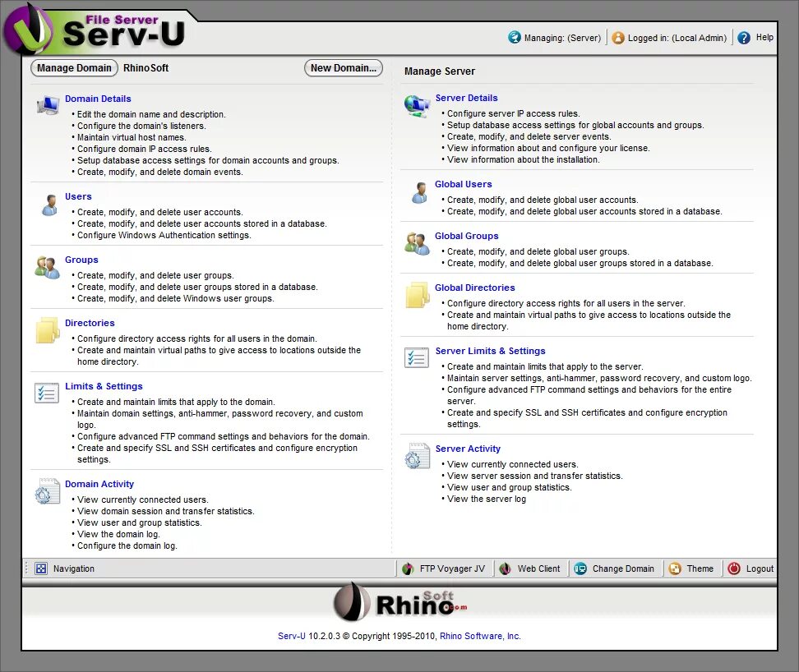Viewport: 799px width, 672px height.
Task: Open the Users link
Action: [78, 196]
